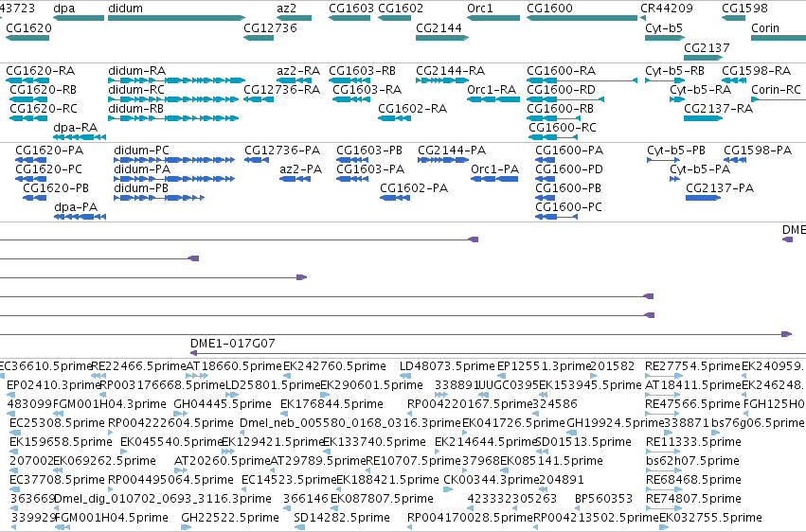Select the CG2137-RA transcript
The height and width of the screenshot is (532, 806).
pos(703,118)
